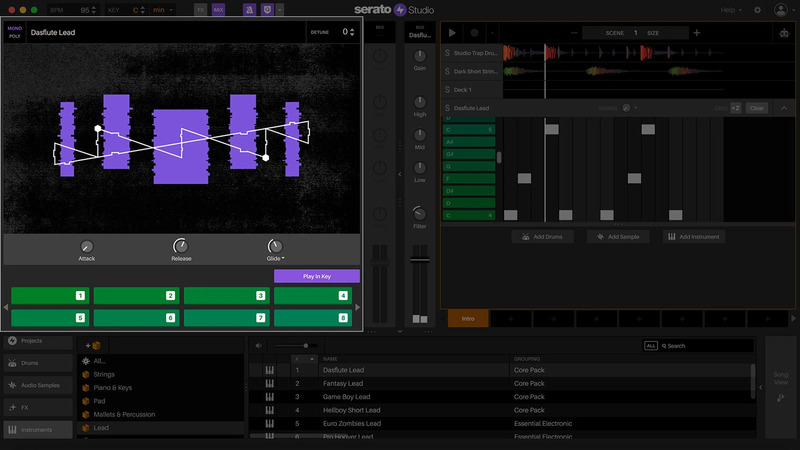Turn the Attack knob
Image resolution: width=800 pixels, height=450 pixels.
click(86, 246)
